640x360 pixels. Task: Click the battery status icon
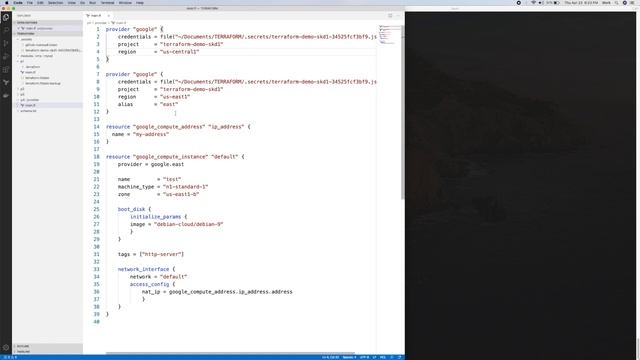[x=556, y=2]
